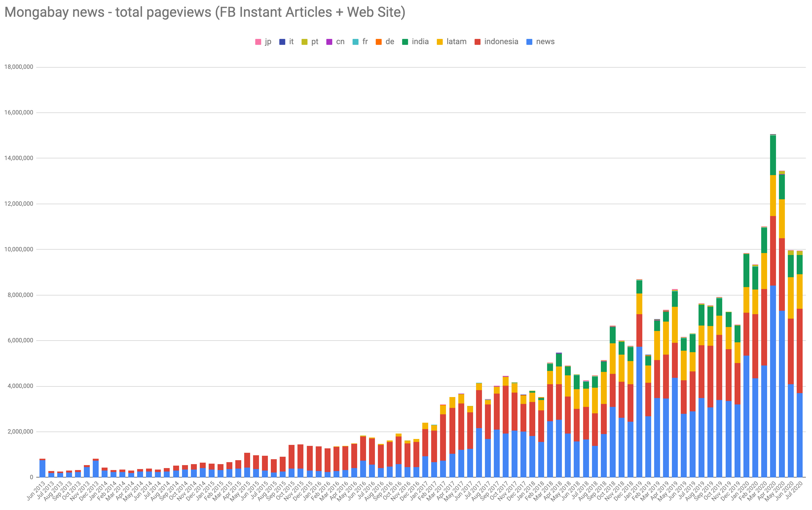Click the 14,000,000 y-axis label
Viewport: 812px width, 510px height.
coord(18,158)
